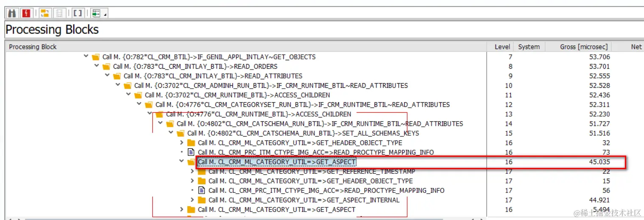The image size is (644, 220).
Task: Click the System column header
Action: [529, 47]
